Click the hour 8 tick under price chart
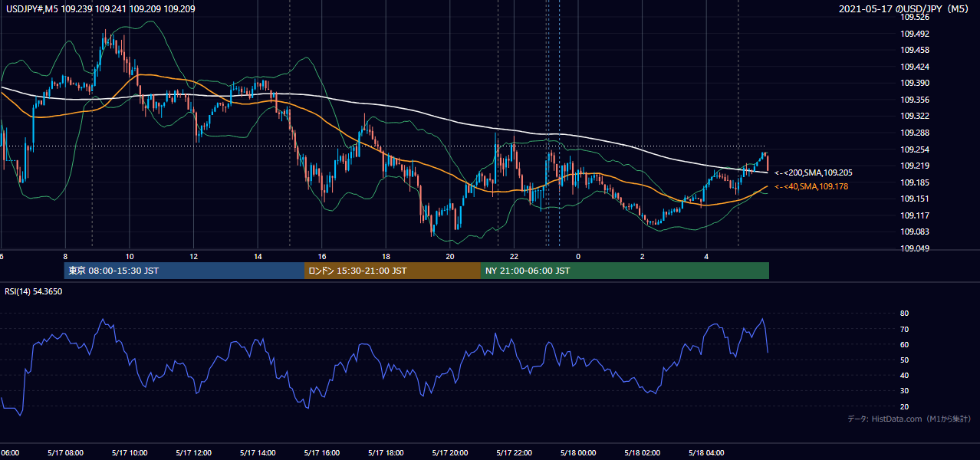The height and width of the screenshot is (460, 980). point(65,256)
